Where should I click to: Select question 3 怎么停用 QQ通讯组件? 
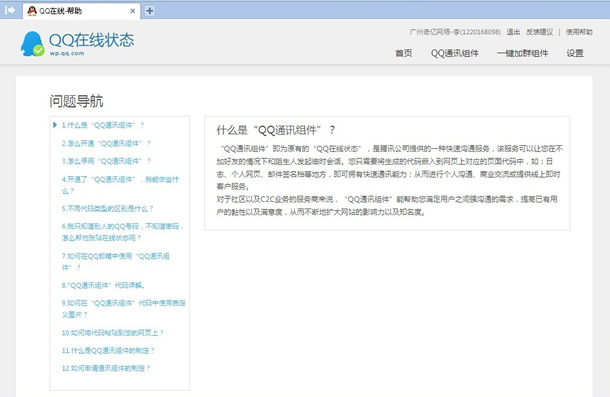pos(106,161)
